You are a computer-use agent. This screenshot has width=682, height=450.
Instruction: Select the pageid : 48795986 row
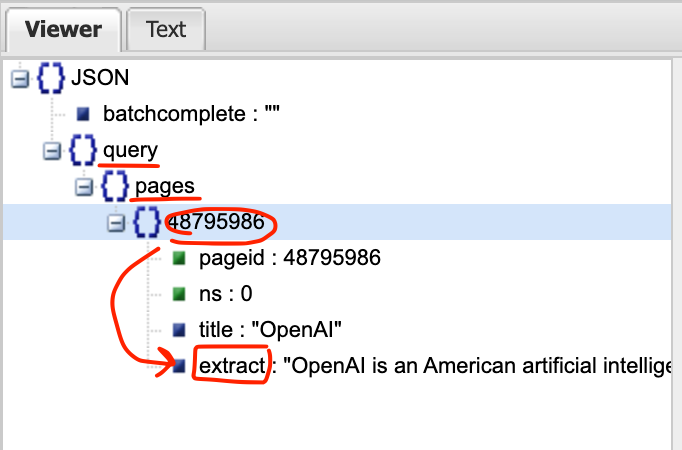pyautogui.click(x=290, y=258)
